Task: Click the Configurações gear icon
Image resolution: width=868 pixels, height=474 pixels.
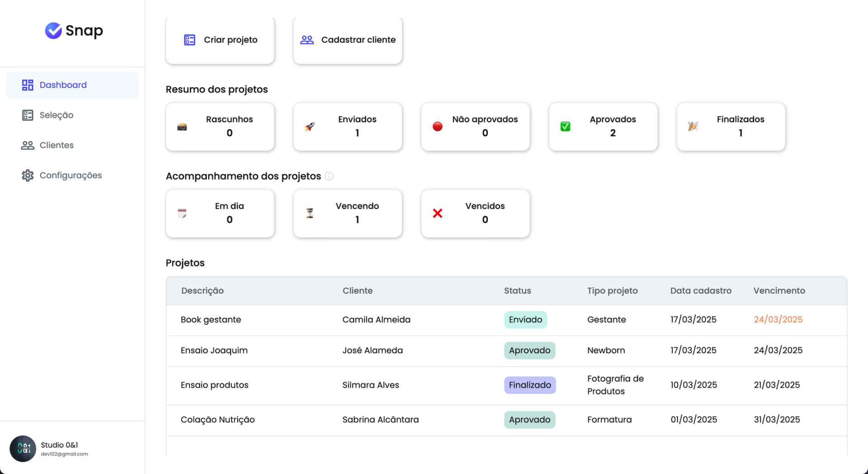Action: [x=28, y=175]
